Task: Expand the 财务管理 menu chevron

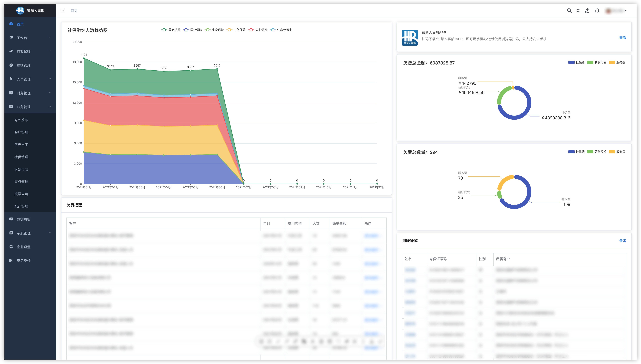Action: (50, 92)
